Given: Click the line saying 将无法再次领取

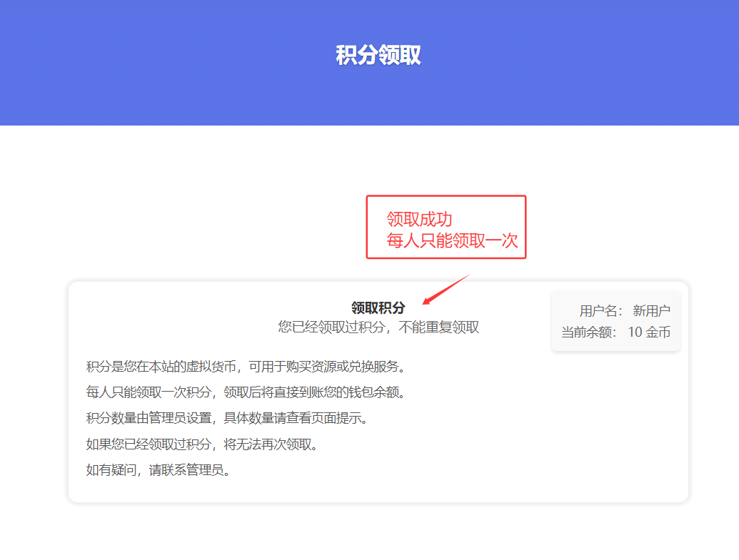Looking at the screenshot, I should [201, 444].
